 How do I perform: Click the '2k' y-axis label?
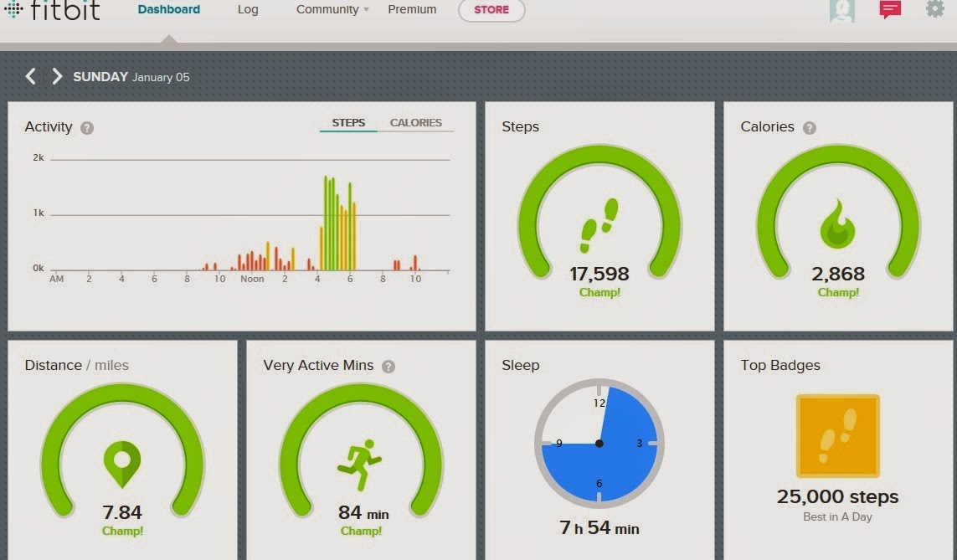tap(39, 157)
